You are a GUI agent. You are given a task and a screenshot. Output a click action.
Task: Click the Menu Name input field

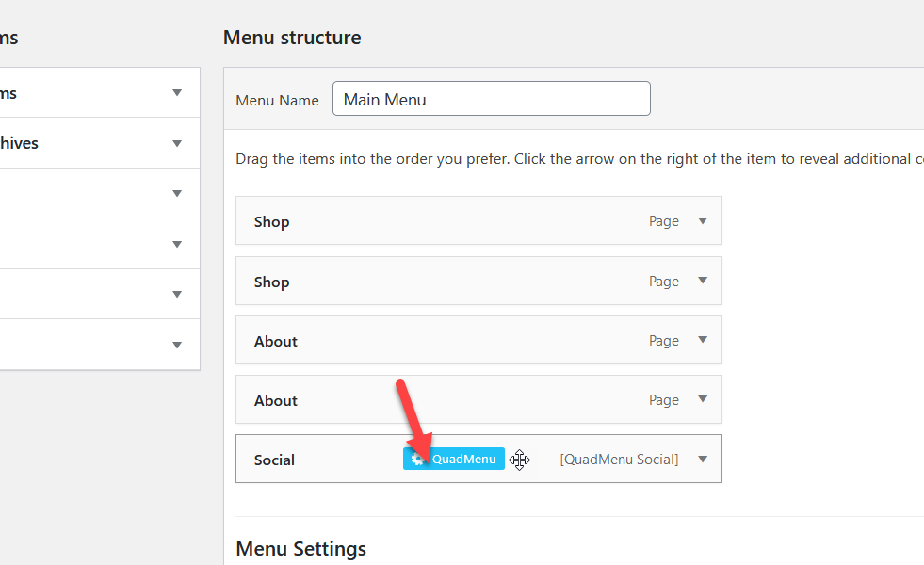492,98
